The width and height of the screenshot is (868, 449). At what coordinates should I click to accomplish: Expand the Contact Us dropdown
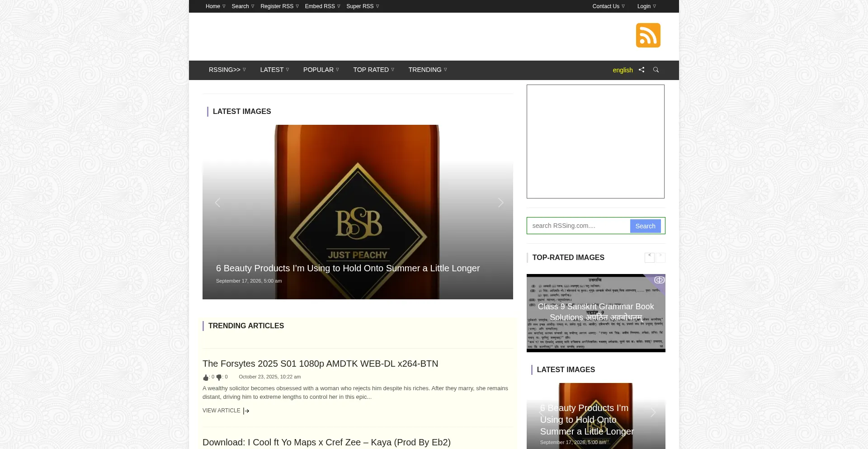coord(609,6)
